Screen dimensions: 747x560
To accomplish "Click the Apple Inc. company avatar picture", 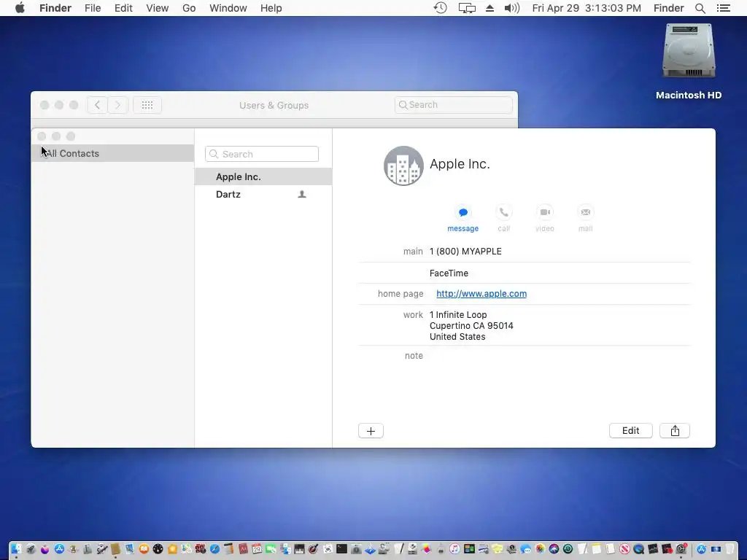I will [403, 166].
